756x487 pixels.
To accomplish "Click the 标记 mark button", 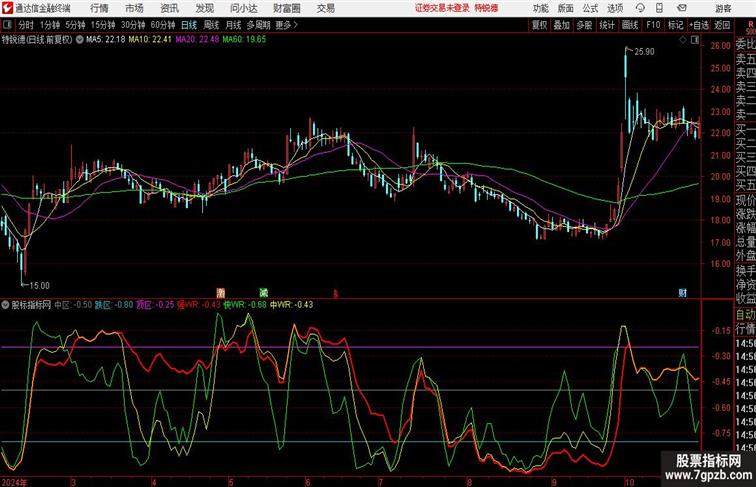I will tap(675, 25).
